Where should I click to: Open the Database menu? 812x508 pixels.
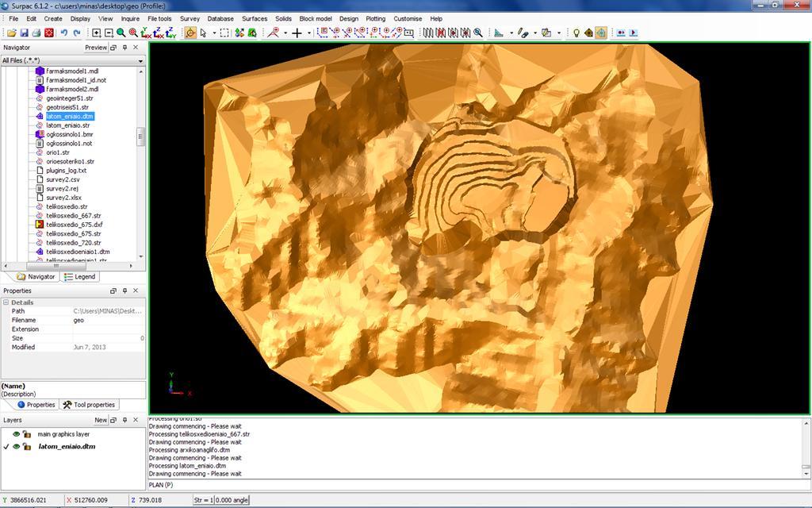[220, 19]
